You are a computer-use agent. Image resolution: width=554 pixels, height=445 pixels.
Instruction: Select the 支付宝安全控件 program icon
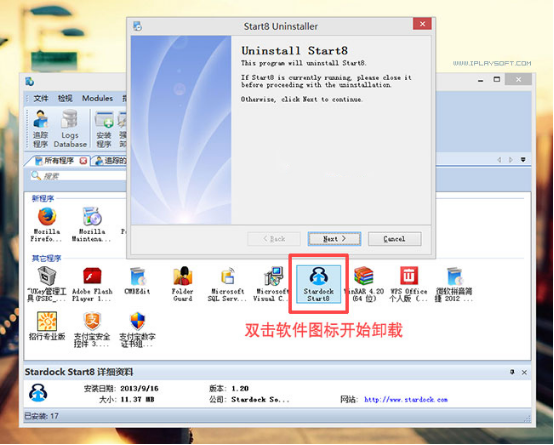click(92, 329)
